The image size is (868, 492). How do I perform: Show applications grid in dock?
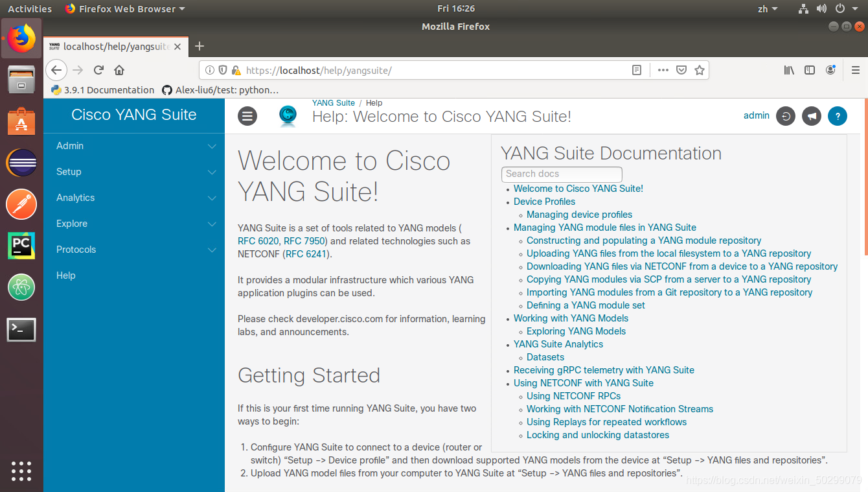tap(21, 470)
